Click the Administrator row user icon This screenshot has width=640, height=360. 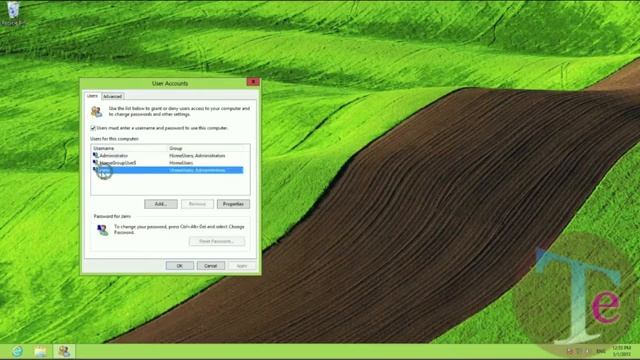click(x=96, y=156)
